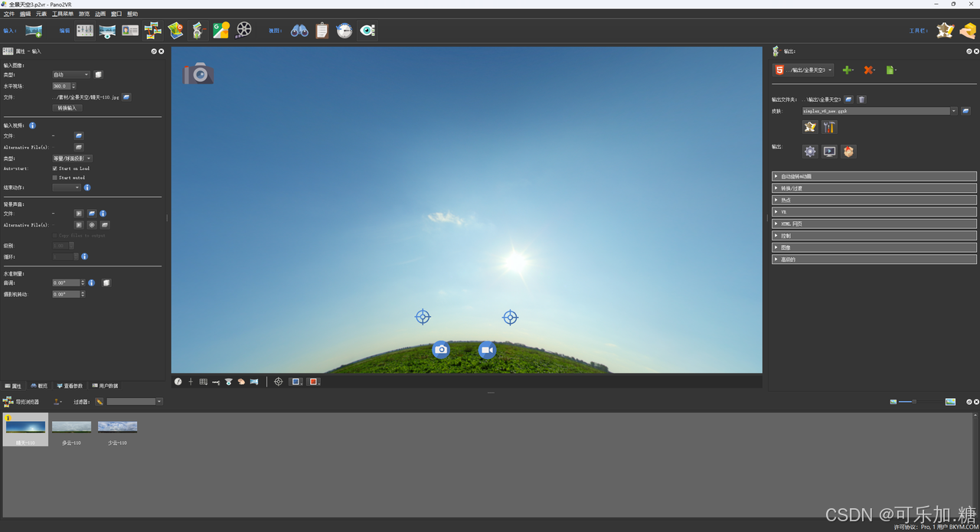980x532 pixels.
Task: Open the 编辑 menu
Action: (25, 14)
